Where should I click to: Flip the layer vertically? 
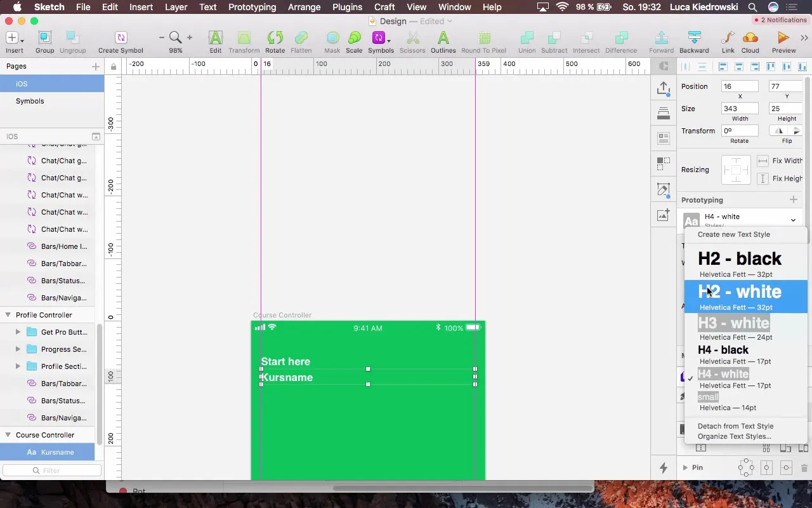tap(796, 130)
